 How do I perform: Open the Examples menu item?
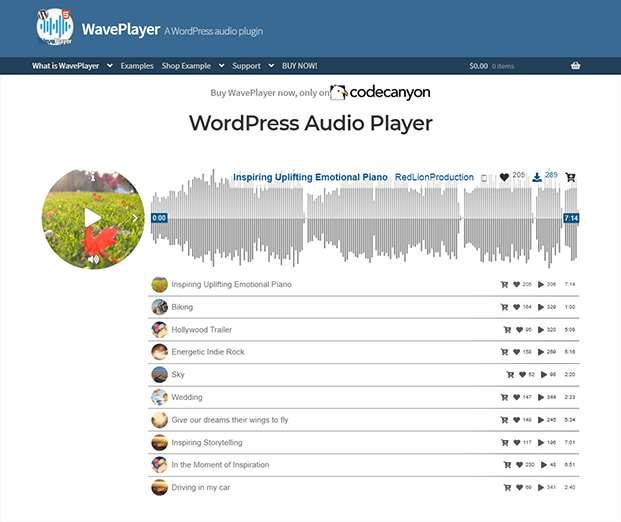pos(137,66)
